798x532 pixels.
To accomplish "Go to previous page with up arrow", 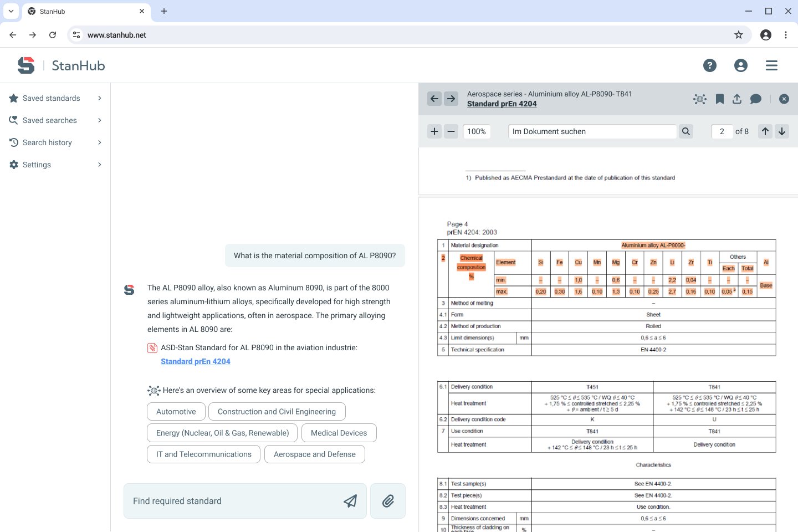I will [x=765, y=131].
